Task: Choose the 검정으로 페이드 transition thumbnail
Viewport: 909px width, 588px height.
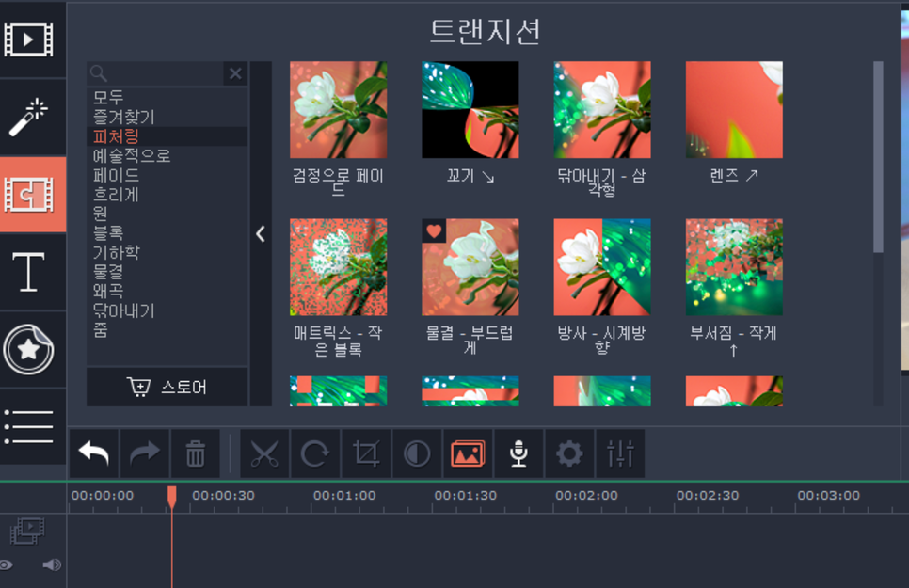Action: click(339, 110)
